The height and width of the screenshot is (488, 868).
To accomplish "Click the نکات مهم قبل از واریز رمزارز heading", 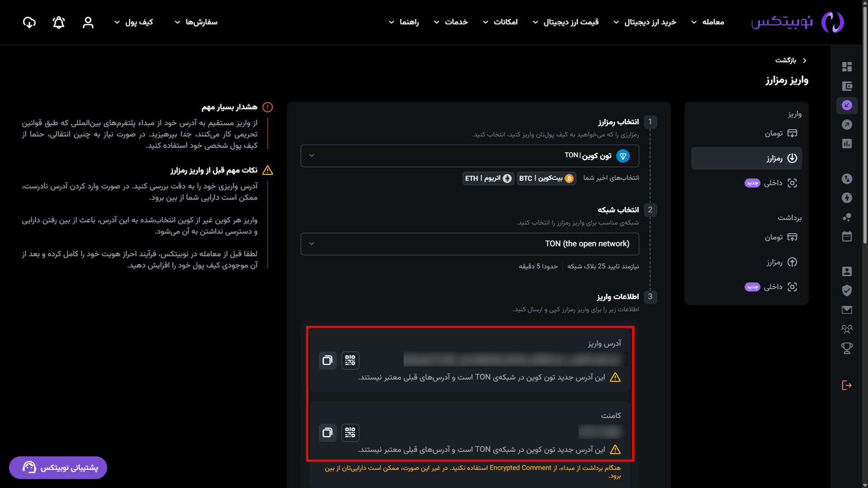I will (213, 170).
